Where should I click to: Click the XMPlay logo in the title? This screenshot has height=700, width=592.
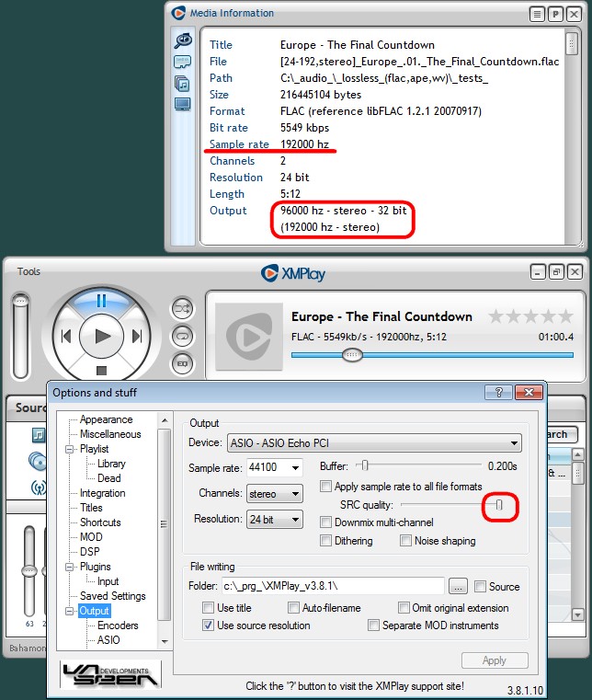[x=293, y=273]
